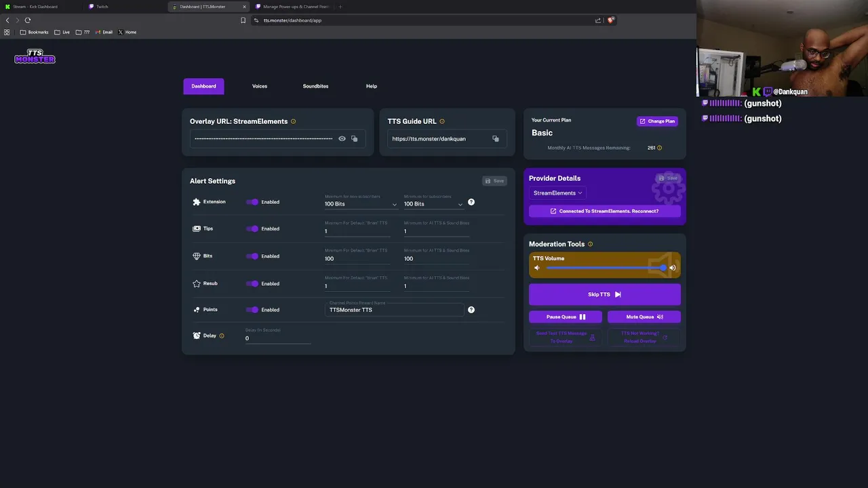
Task: Toggle the Tips alerts switch
Action: (x=252, y=228)
